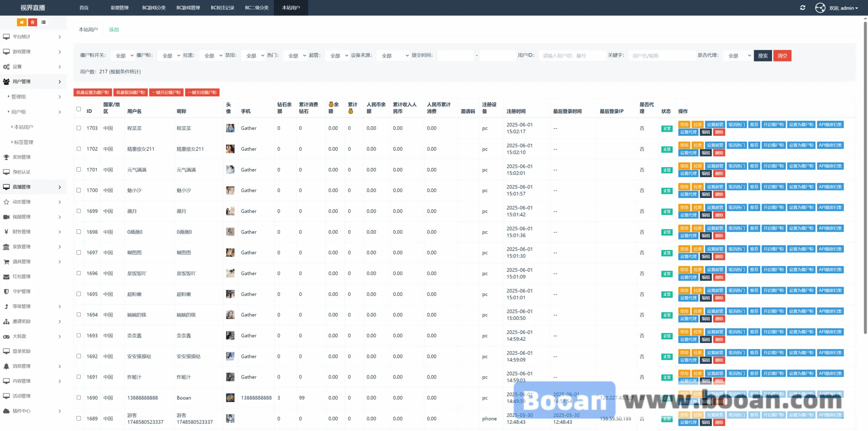Click the red 批量设置为僵尸粉 button
868x431 pixels.
[92, 92]
